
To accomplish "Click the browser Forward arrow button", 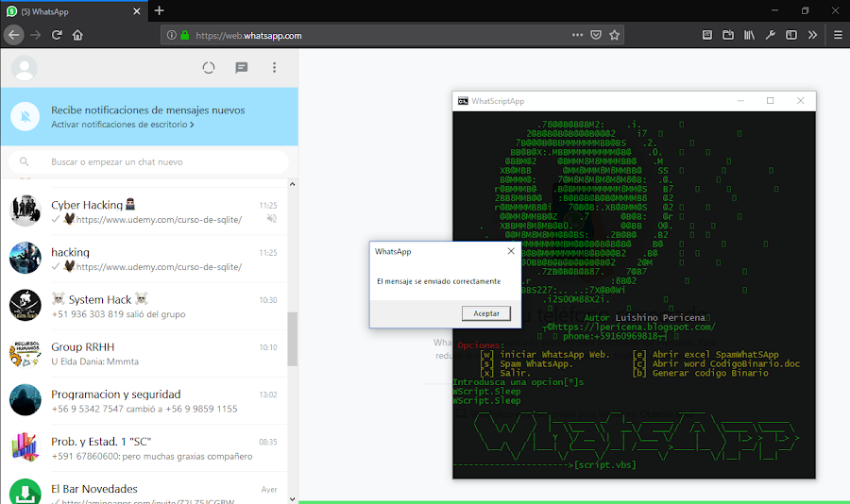I will tap(36, 35).
